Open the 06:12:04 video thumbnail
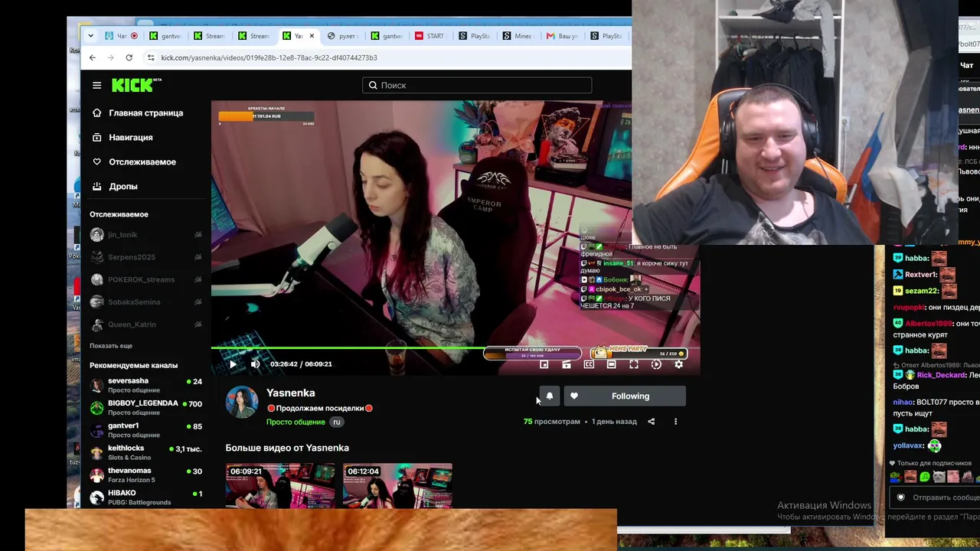The width and height of the screenshot is (980, 551). coord(397,485)
